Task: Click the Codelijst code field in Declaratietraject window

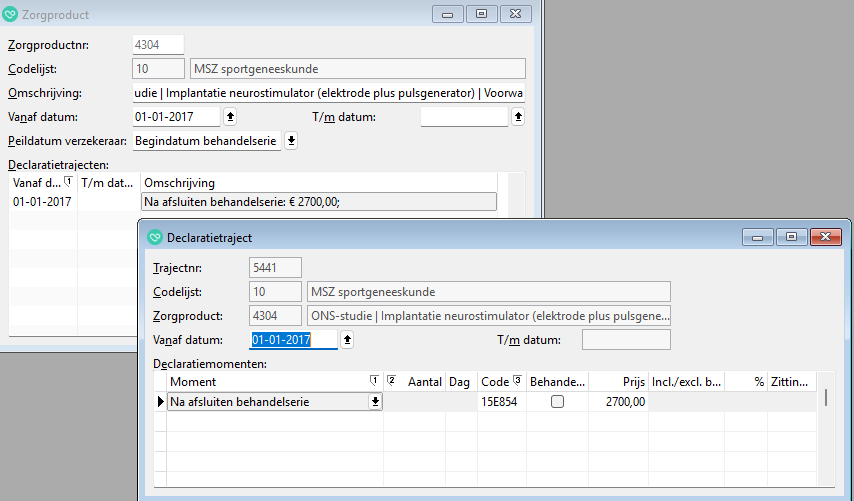Action: tap(275, 292)
